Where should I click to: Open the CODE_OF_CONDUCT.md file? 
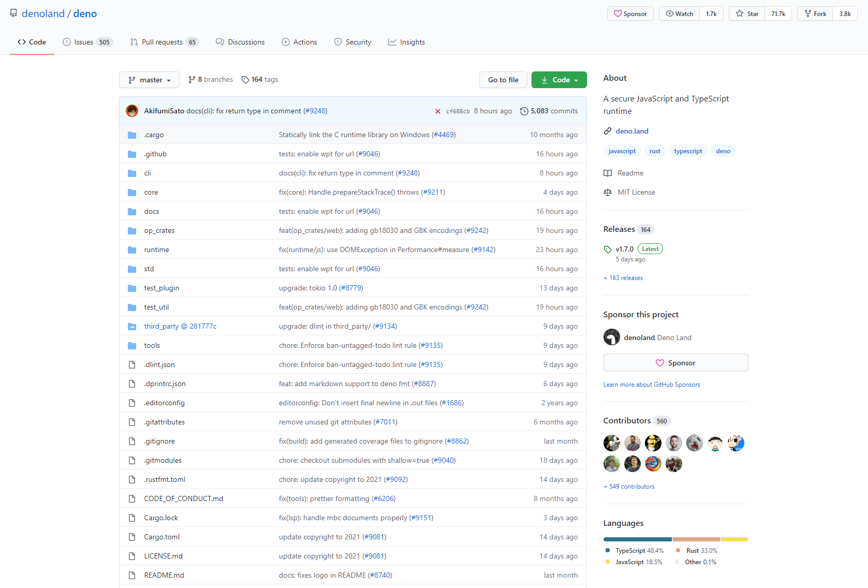coord(184,499)
